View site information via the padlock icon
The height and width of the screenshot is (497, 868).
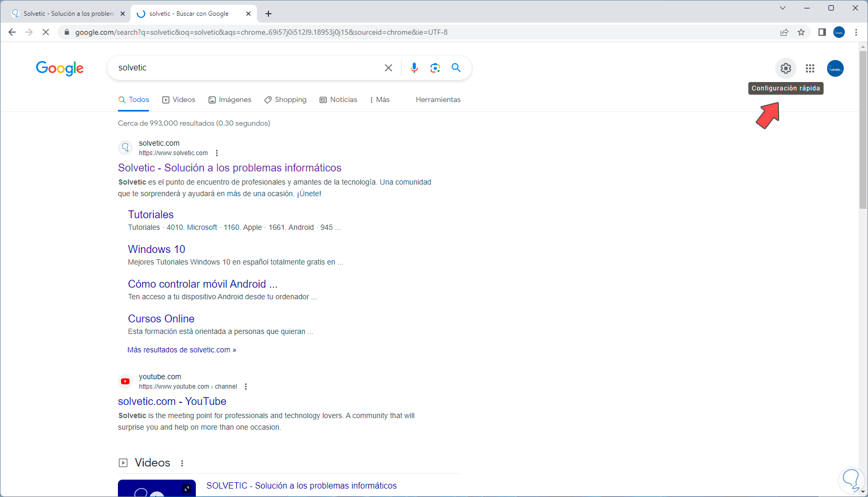[66, 32]
